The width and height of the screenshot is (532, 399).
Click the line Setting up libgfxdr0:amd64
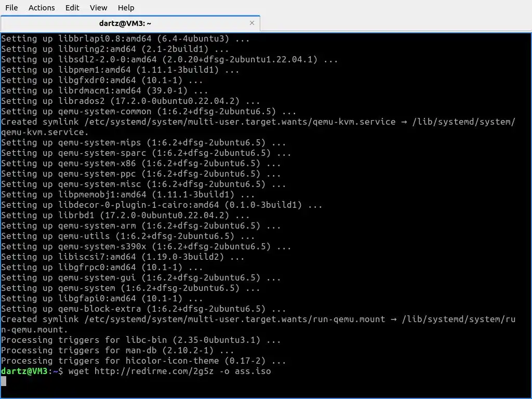pos(102,80)
